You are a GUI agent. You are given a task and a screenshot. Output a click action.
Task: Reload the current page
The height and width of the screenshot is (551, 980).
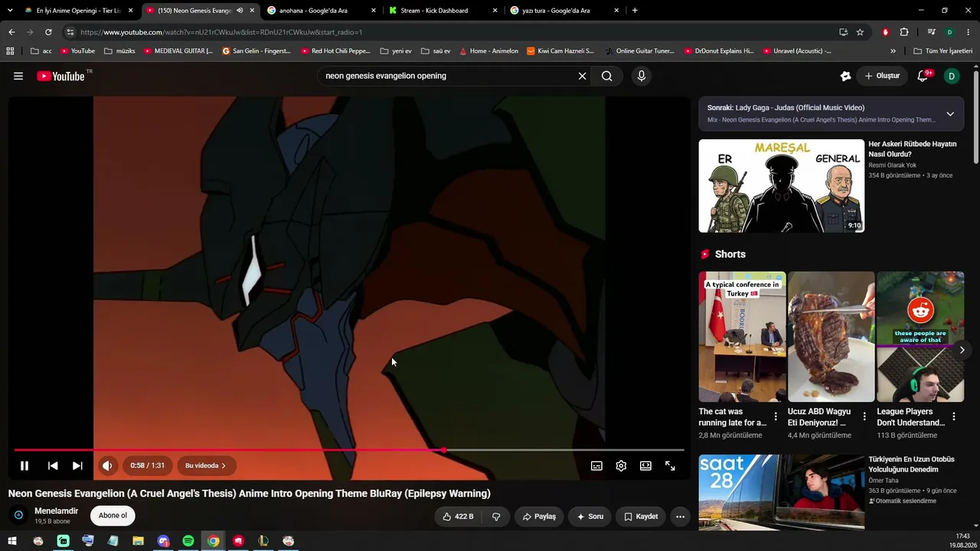[48, 32]
